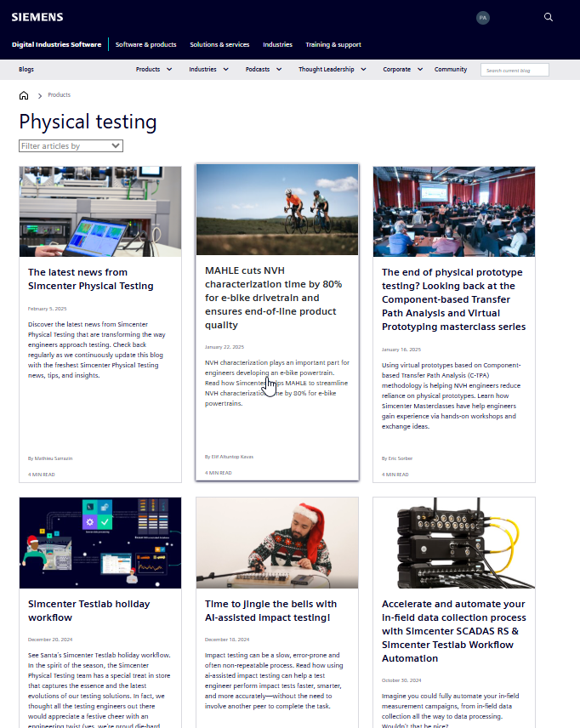The height and width of the screenshot is (728, 580).
Task: Click author name Eric Sorber
Action: [401, 458]
